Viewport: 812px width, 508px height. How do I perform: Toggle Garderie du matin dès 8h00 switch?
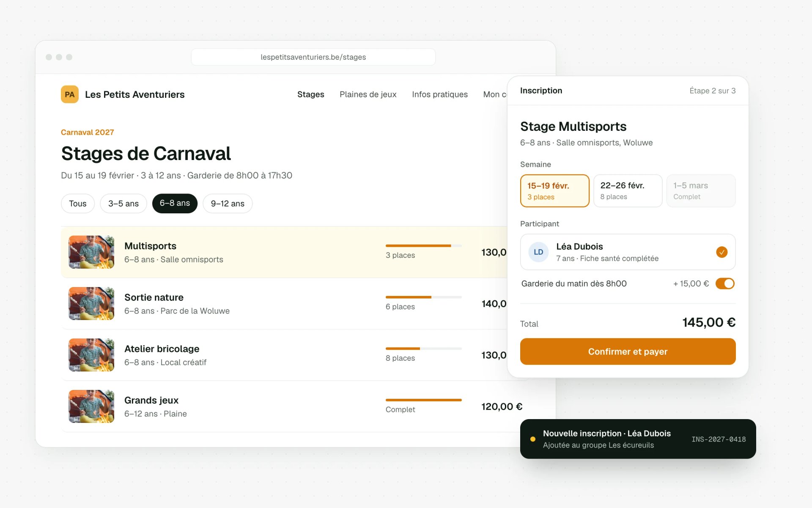pos(725,284)
